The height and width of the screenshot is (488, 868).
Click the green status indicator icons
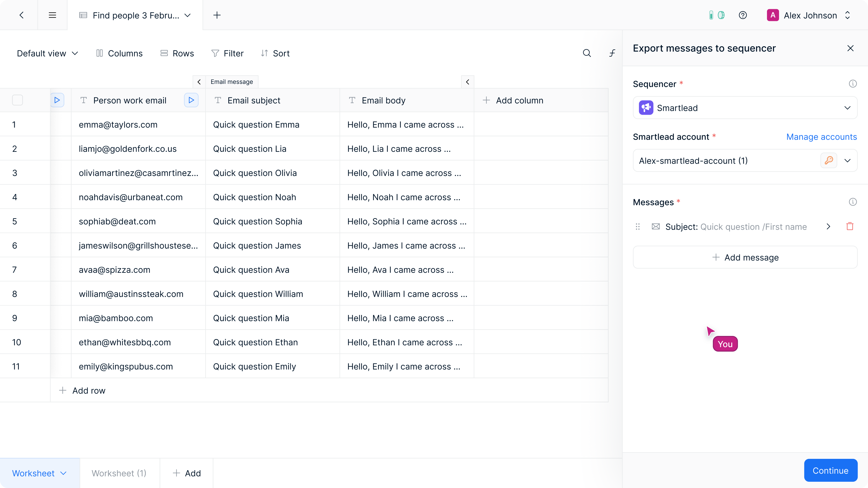717,15
